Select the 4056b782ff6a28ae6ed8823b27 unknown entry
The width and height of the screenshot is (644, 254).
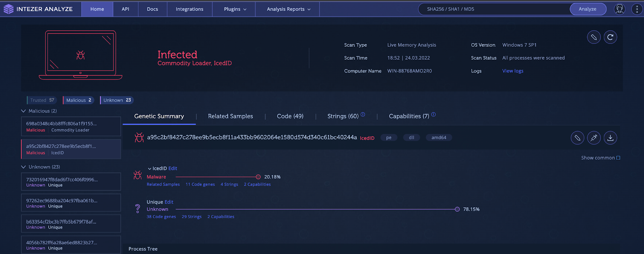tap(71, 245)
